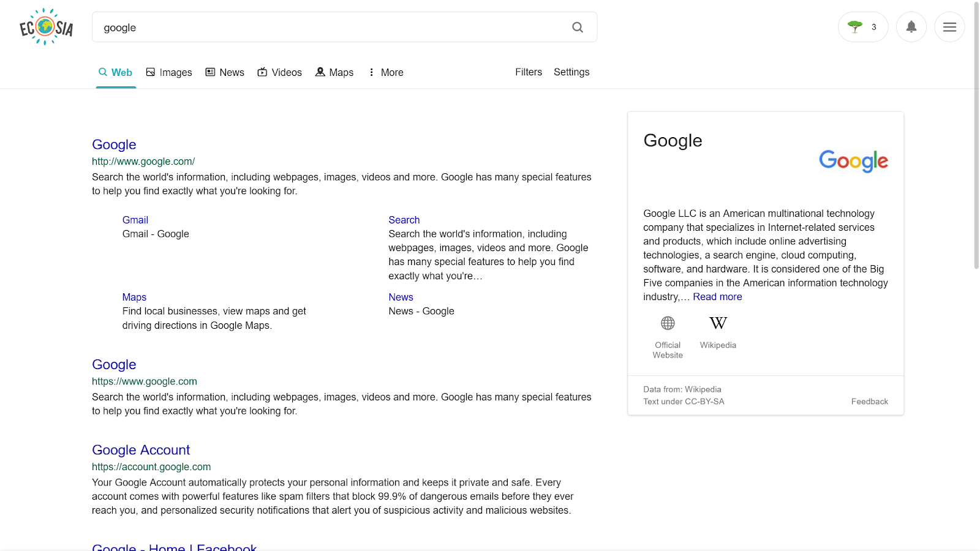This screenshot has width=980, height=551.
Task: Click Read more in the Google panel
Action: pos(717,297)
